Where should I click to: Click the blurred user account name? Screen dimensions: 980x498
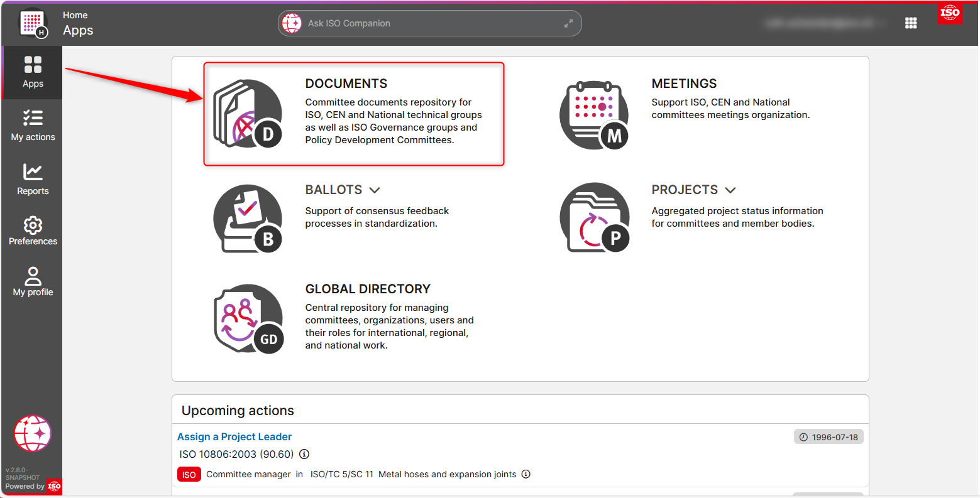point(819,23)
